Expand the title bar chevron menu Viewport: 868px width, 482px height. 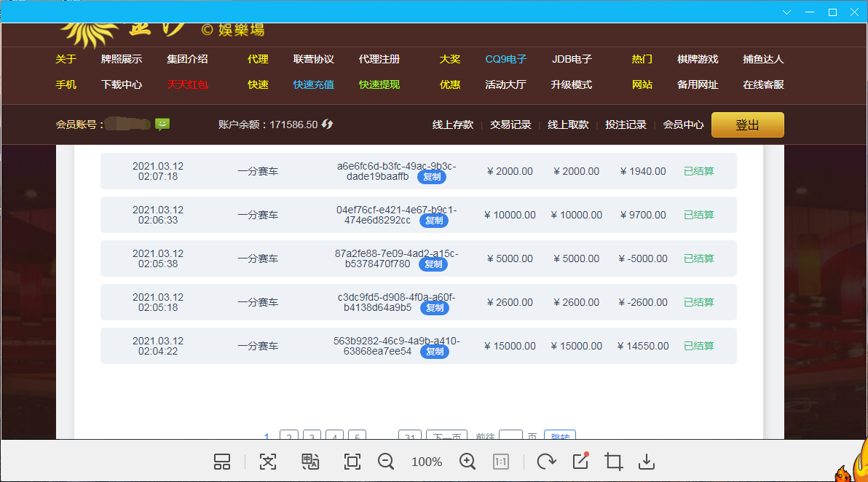pos(787,12)
